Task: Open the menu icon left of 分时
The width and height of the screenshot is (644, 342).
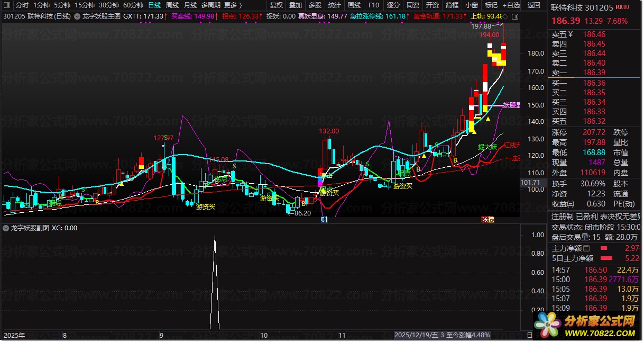Action: pos(7,5)
